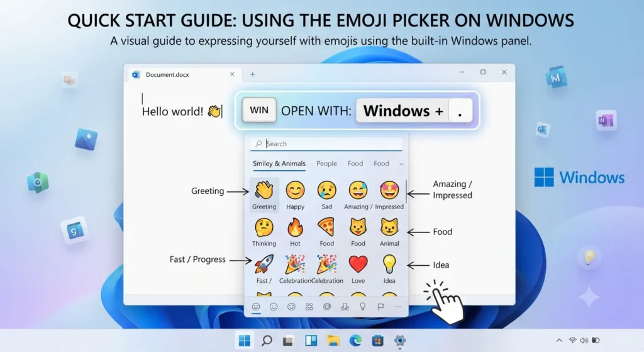Click into the emoji Search field
644x352 pixels.
coord(326,144)
